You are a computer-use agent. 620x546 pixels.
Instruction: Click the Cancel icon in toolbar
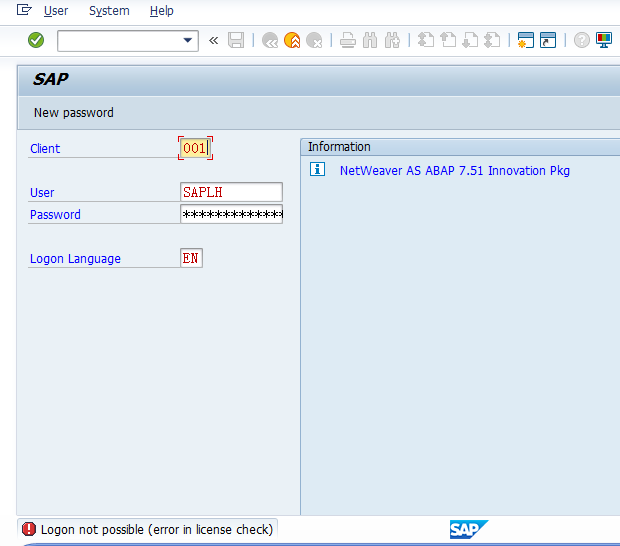pos(314,40)
